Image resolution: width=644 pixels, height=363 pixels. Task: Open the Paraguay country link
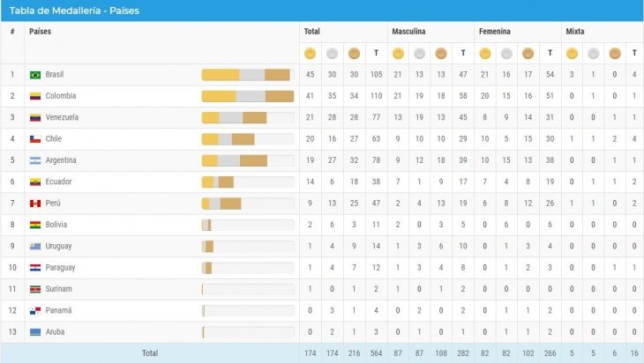click(60, 267)
